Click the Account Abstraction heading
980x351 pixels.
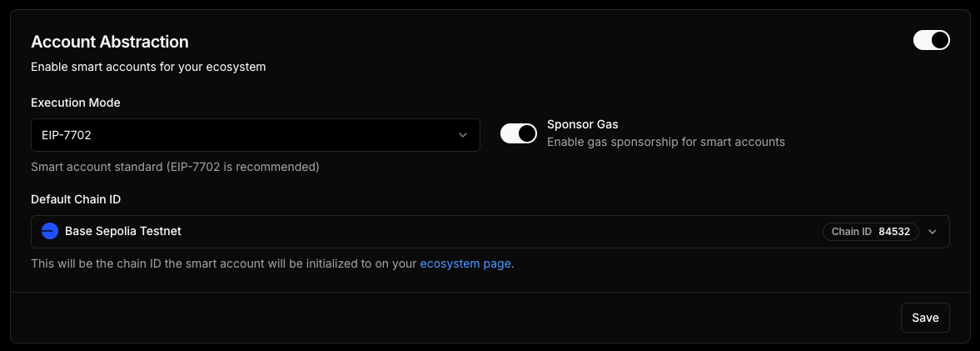pyautogui.click(x=110, y=41)
